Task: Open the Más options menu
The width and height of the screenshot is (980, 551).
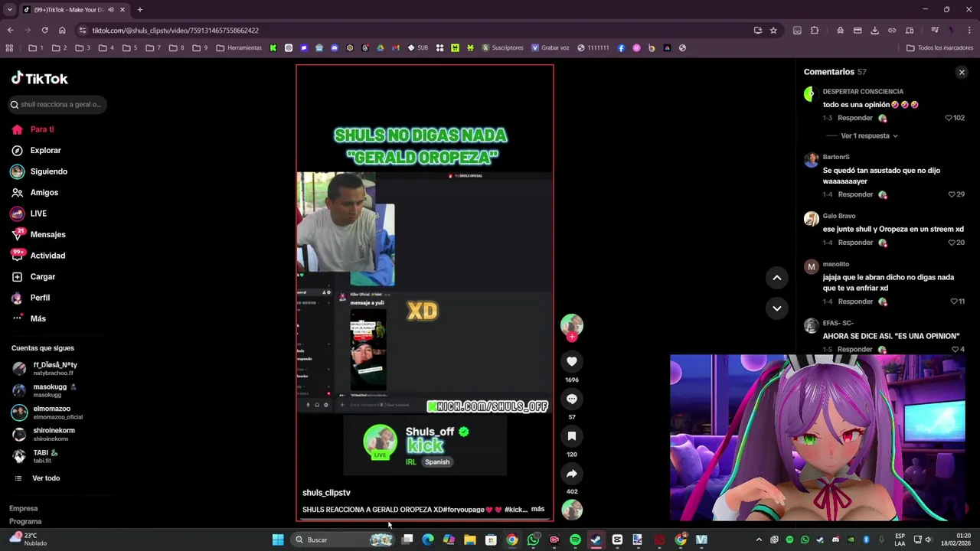Action: (x=38, y=318)
